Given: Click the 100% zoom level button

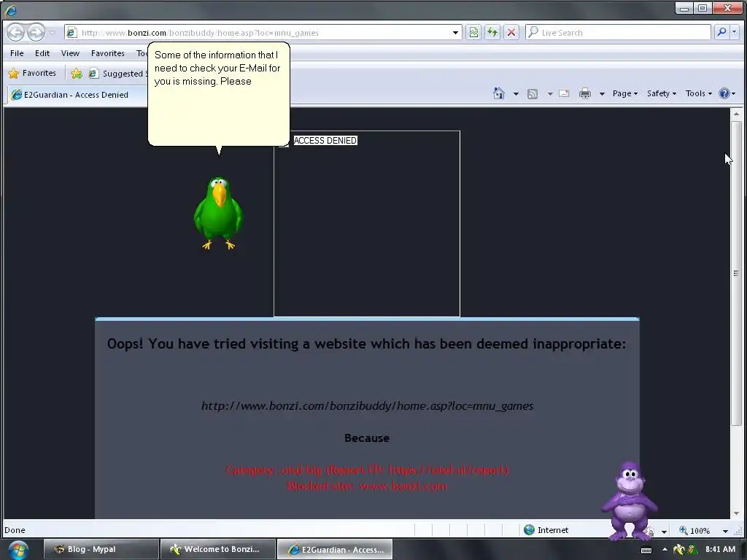Looking at the screenshot, I should pos(694,531).
